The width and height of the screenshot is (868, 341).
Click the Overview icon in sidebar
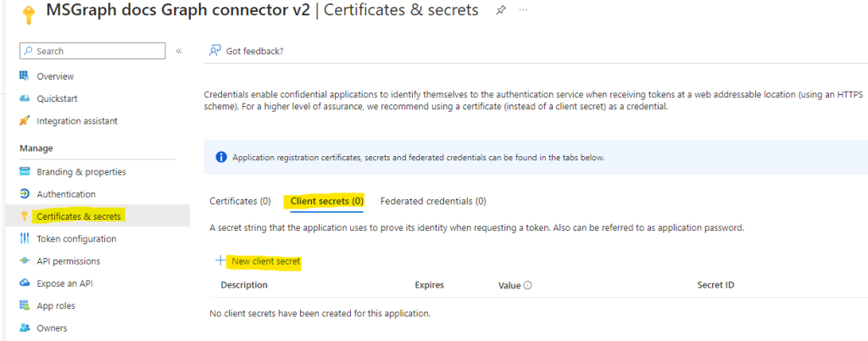point(25,75)
